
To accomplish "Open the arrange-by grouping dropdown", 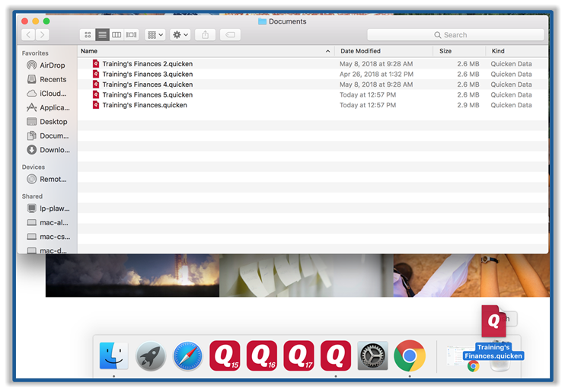I will [155, 35].
